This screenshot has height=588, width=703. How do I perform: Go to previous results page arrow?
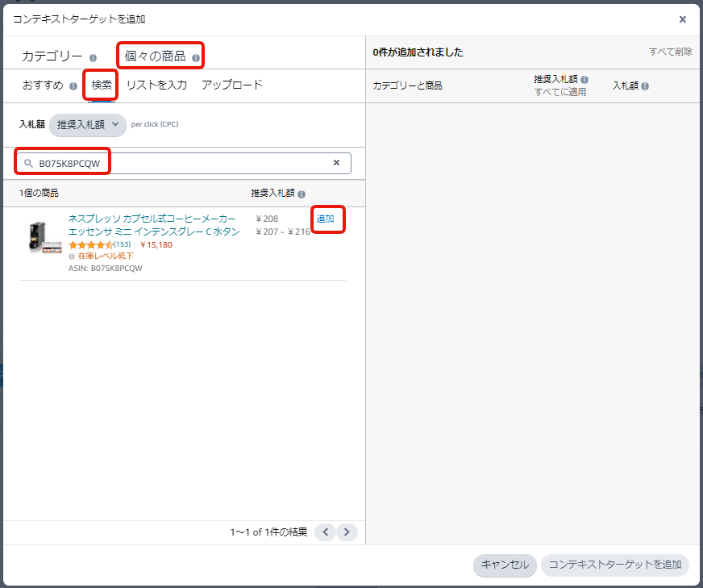point(325,532)
